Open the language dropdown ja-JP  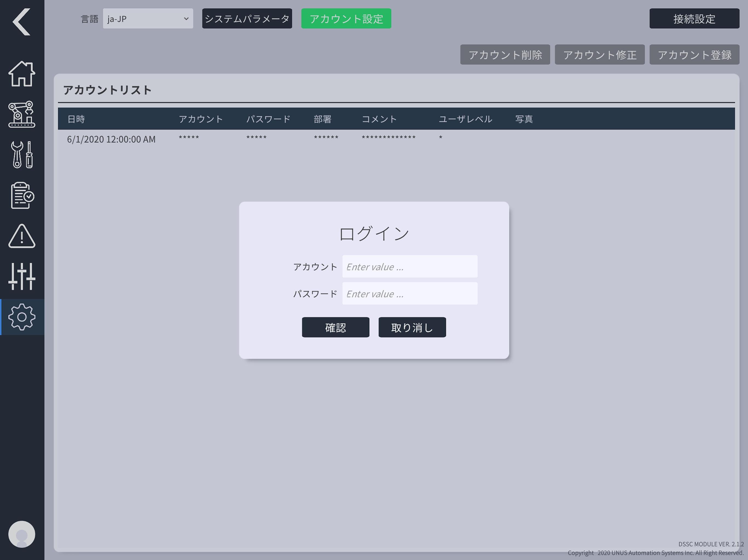(148, 19)
